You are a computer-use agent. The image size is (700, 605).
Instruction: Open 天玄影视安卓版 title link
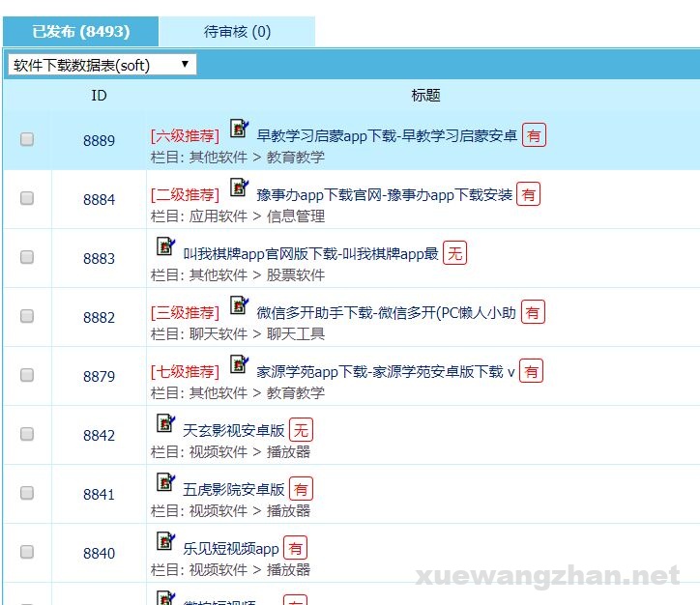coord(233,430)
